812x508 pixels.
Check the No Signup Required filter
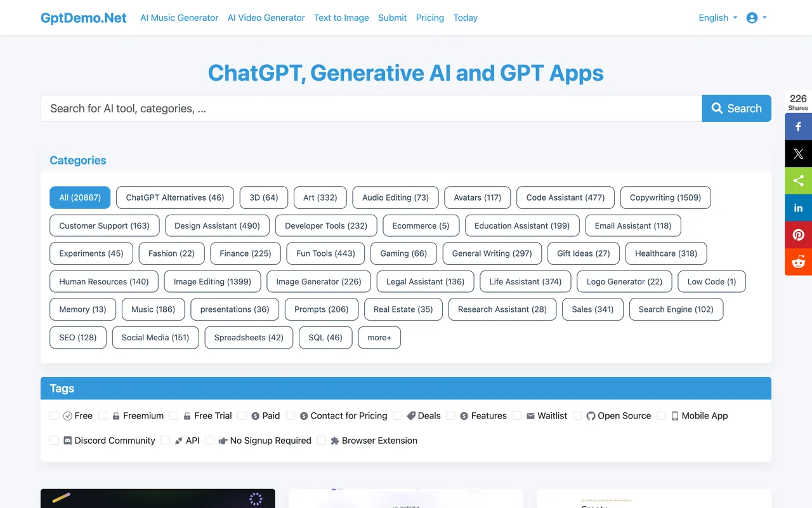[x=209, y=440]
